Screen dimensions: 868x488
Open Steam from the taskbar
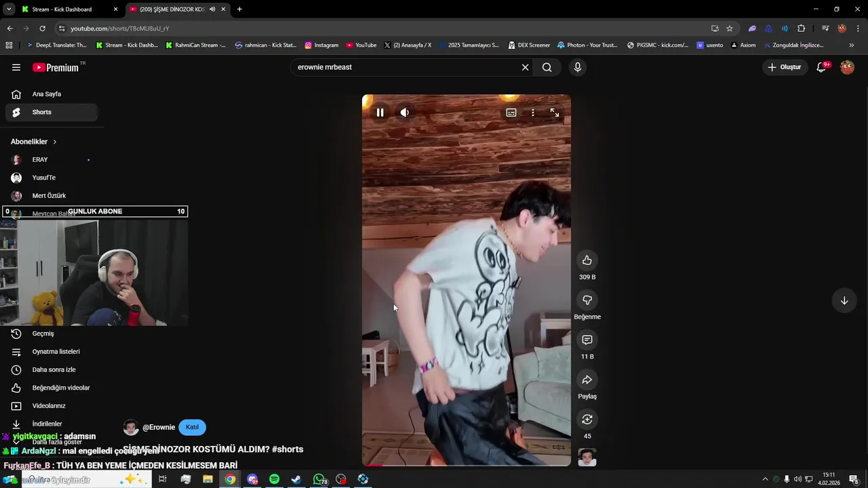pos(296,479)
